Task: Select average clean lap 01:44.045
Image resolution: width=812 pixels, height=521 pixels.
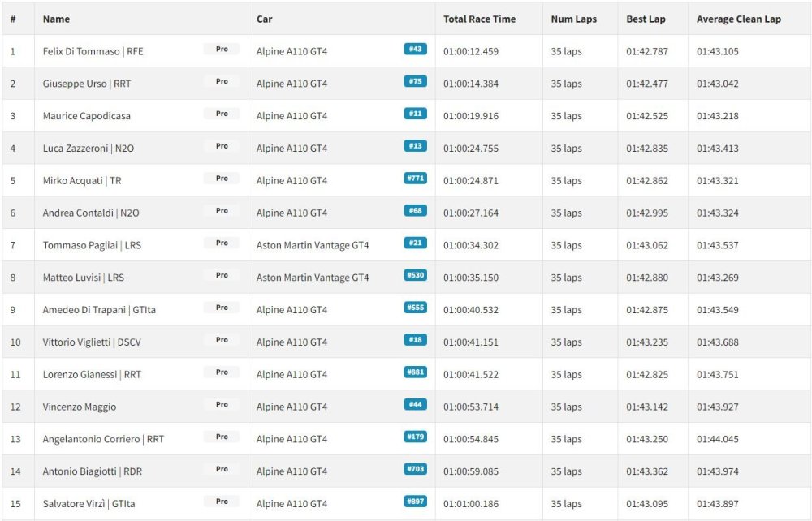Action: pyautogui.click(x=717, y=439)
